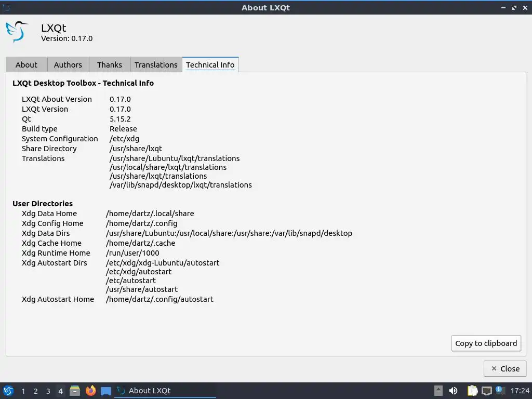Switch to the Authors tab
This screenshot has height=399, width=532.
click(x=68, y=65)
